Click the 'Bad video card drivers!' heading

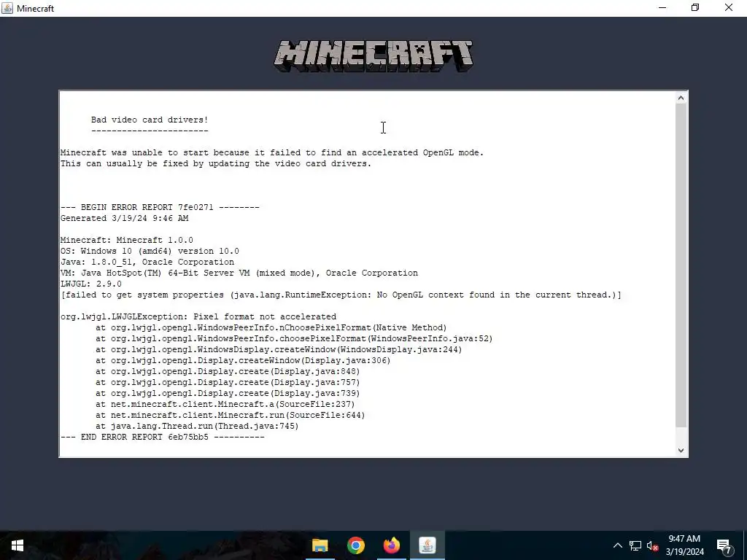point(150,120)
